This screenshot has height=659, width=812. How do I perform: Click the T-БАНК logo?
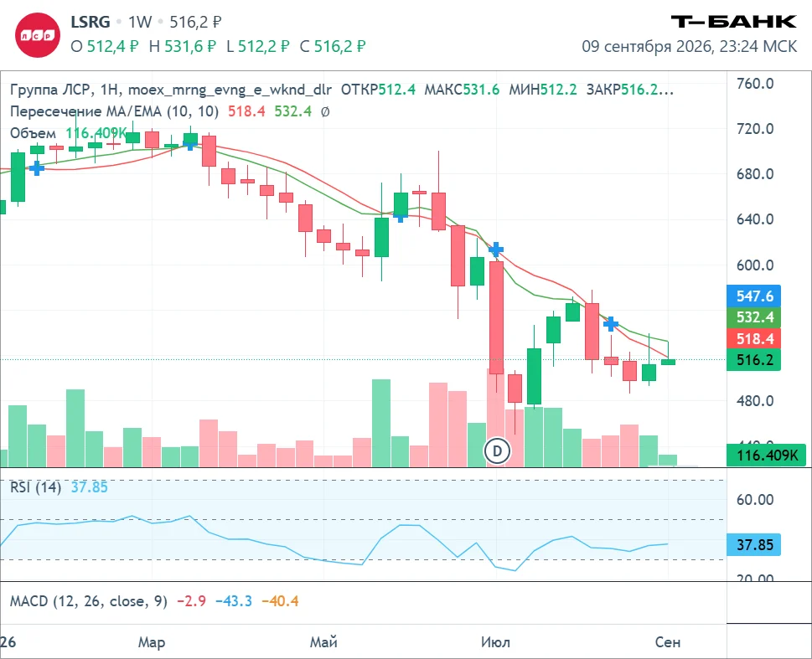tap(733, 21)
